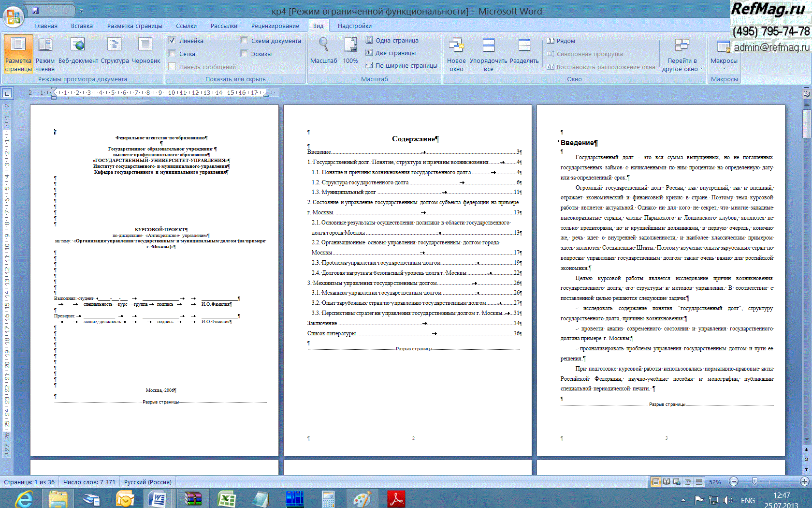Open the Рецензирование ribbon tab
This screenshot has height=508, width=812.
point(275,26)
